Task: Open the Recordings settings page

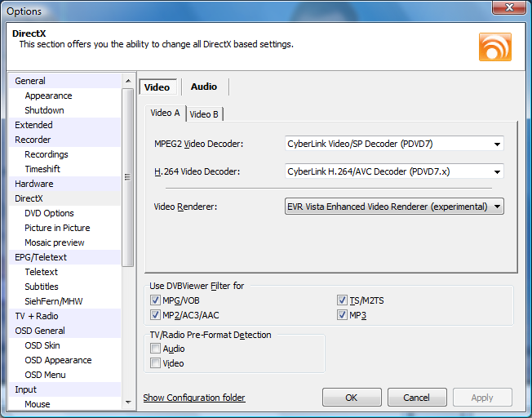Action: coord(64,154)
